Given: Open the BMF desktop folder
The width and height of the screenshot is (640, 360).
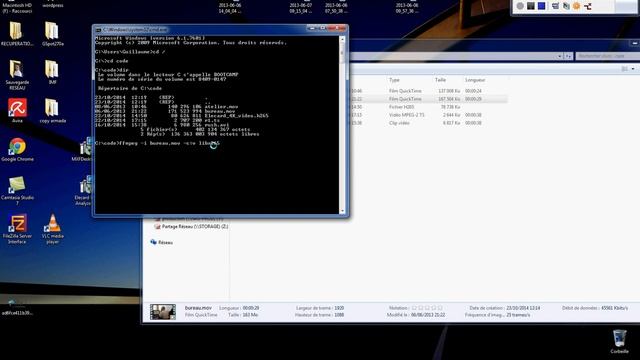Looking at the screenshot, I should pos(52,72).
